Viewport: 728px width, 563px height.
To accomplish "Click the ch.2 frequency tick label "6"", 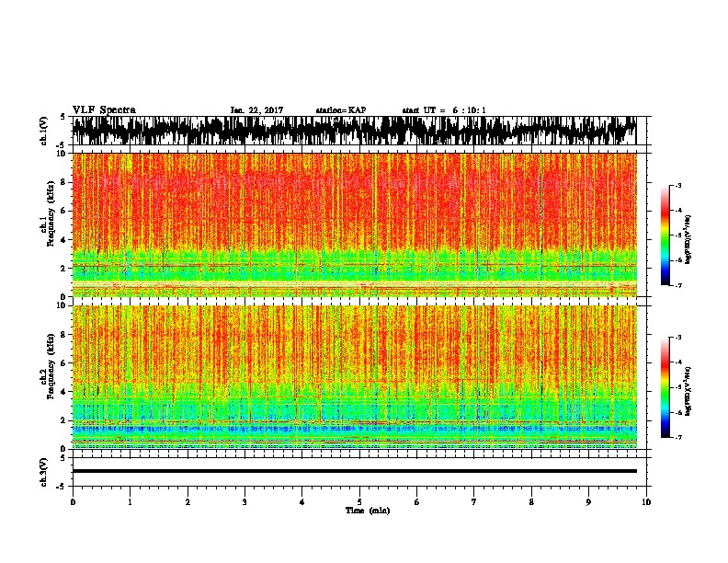I will 63,363.
